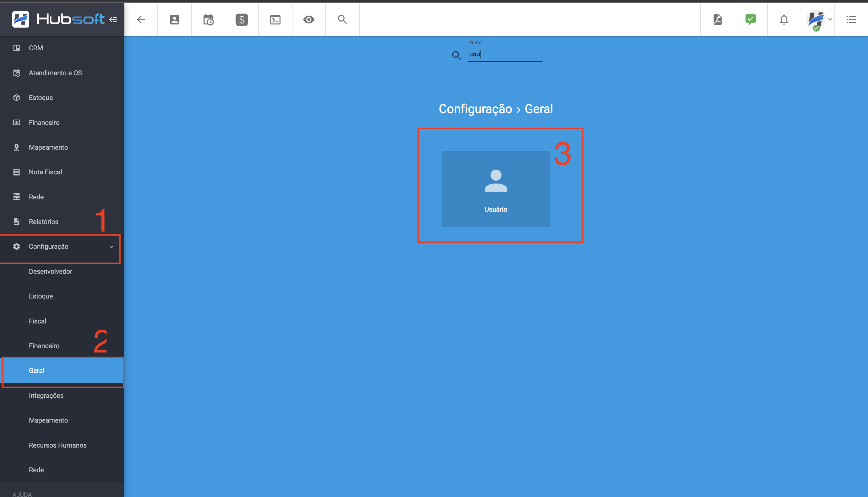Open top-level Mapeamento menu with pin icon

62,147
